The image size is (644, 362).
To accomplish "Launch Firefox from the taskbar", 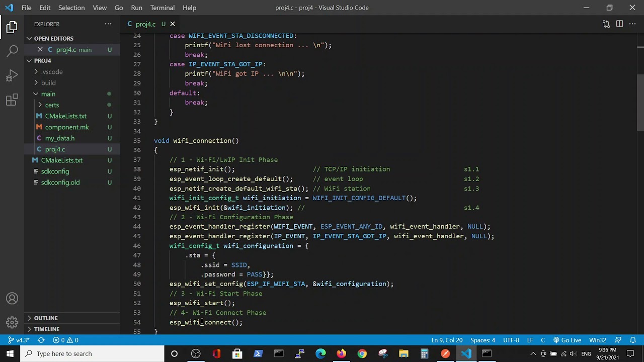I will tap(341, 353).
